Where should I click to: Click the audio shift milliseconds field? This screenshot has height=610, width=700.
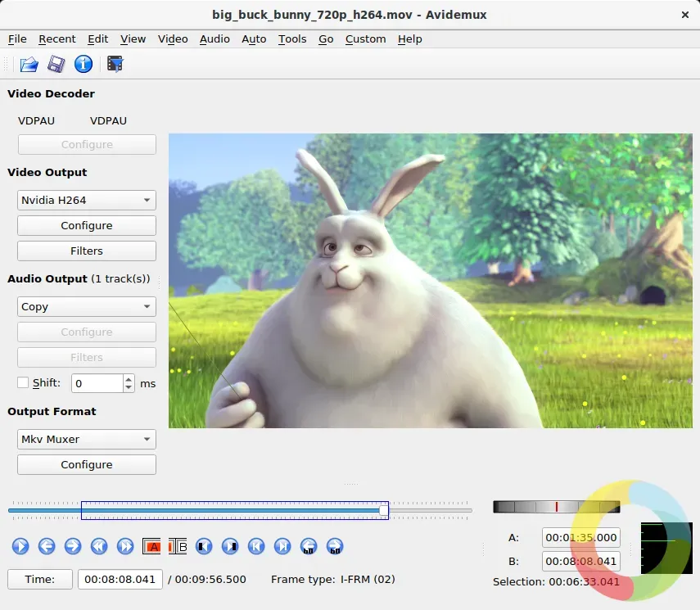tap(97, 383)
